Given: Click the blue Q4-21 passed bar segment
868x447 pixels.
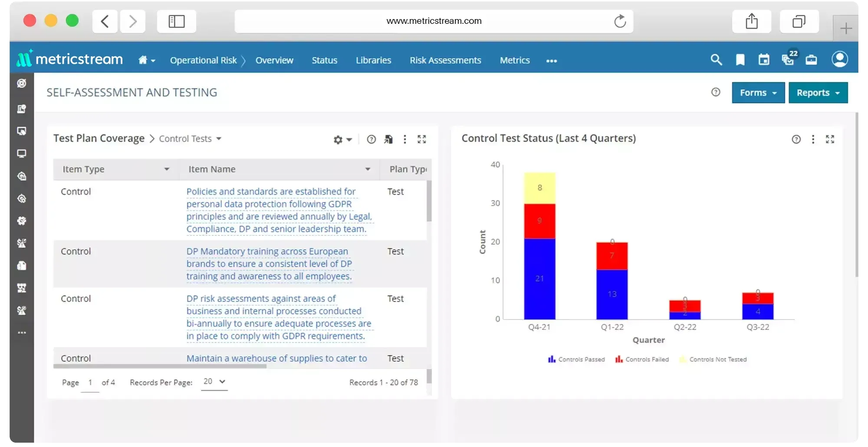Looking at the screenshot, I should tap(539, 279).
